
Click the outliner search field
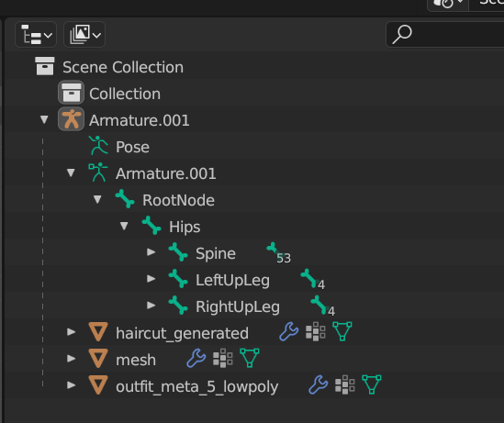tap(445, 34)
